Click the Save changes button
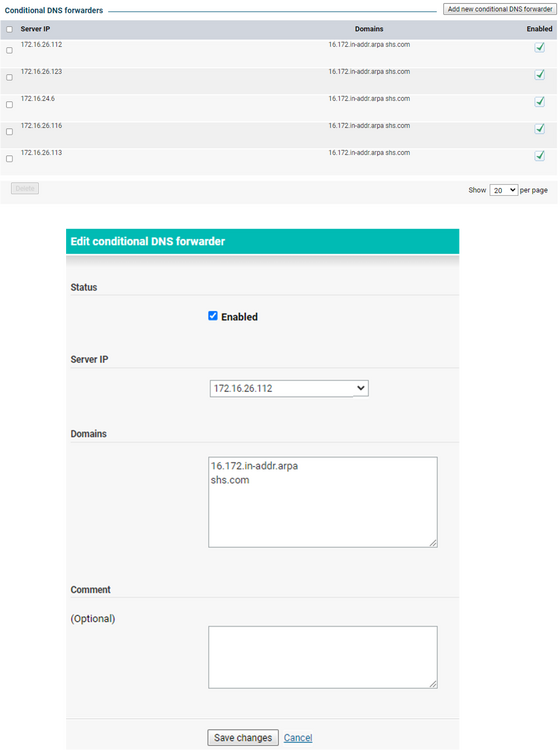The image size is (560, 750). tap(243, 738)
